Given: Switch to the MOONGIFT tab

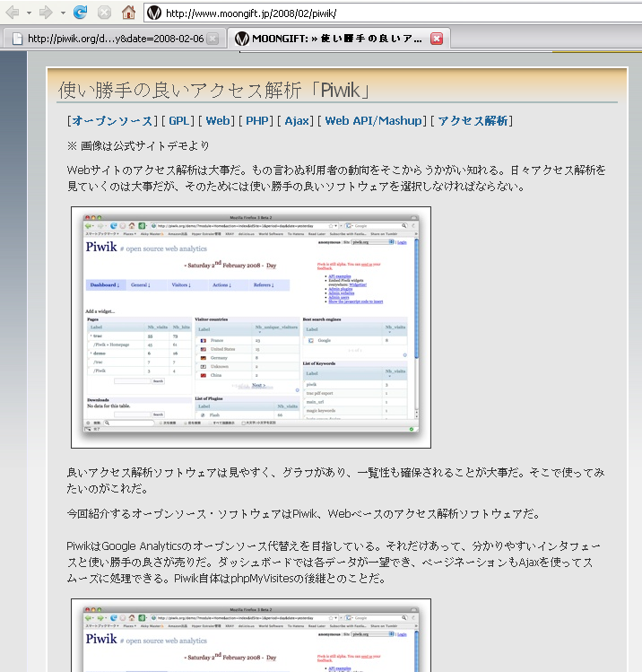Looking at the screenshot, I should point(338,39).
